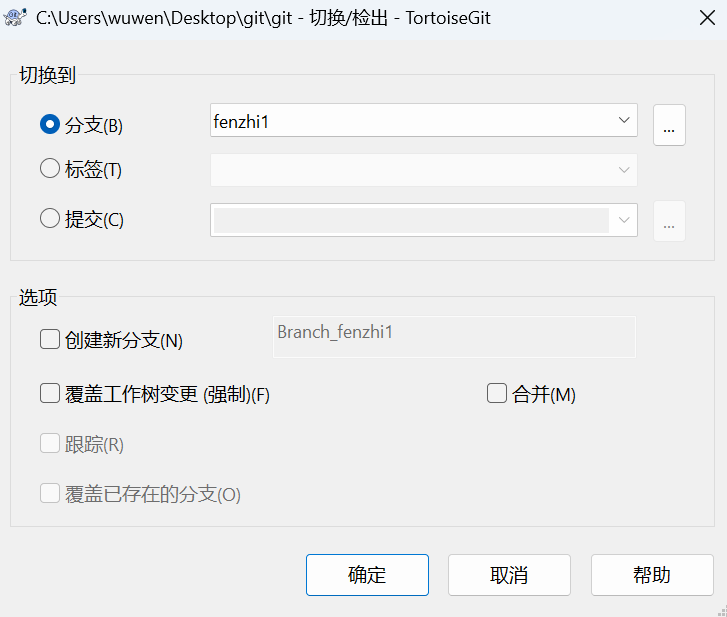Viewport: 727px width, 617px height.
Task: Click the dialog resize grip in the corner
Action: tap(721, 611)
